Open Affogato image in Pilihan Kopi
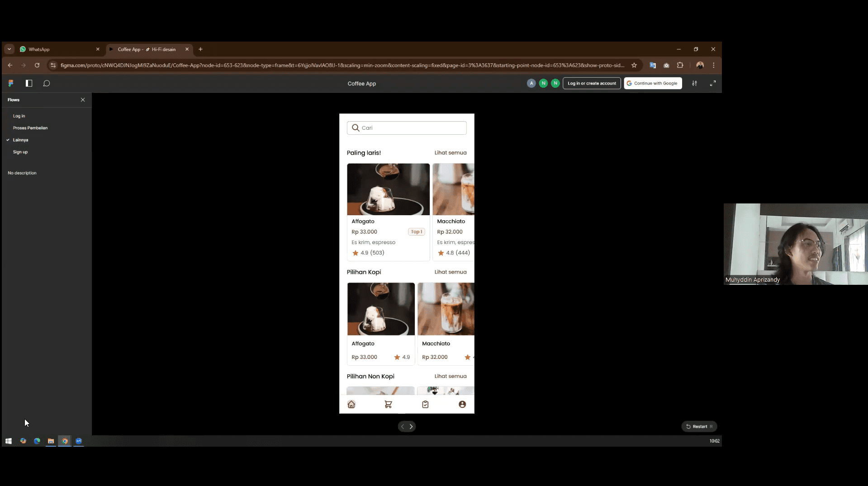This screenshot has width=868, height=486. 381,309
